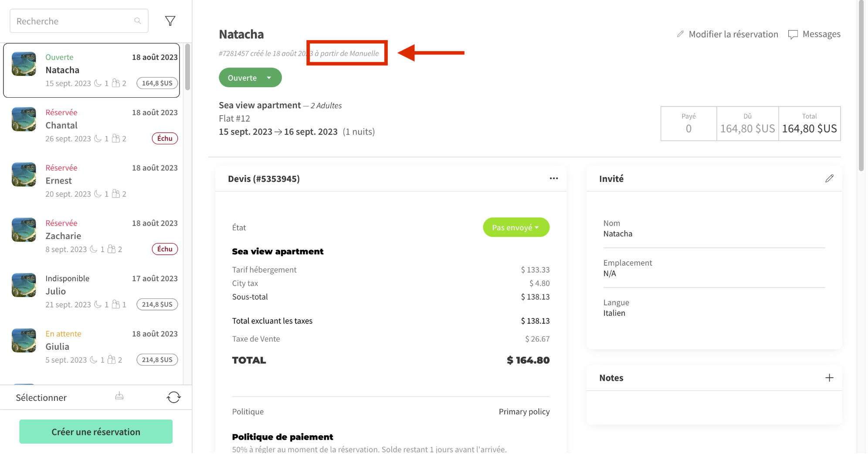Click Julio's reservation thumbnail image
This screenshot has width=868, height=458.
[24, 285]
